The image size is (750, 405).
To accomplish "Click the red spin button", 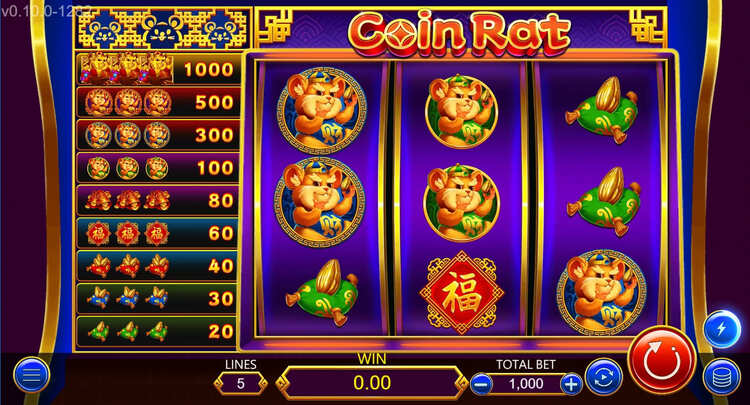I will coord(662,361).
